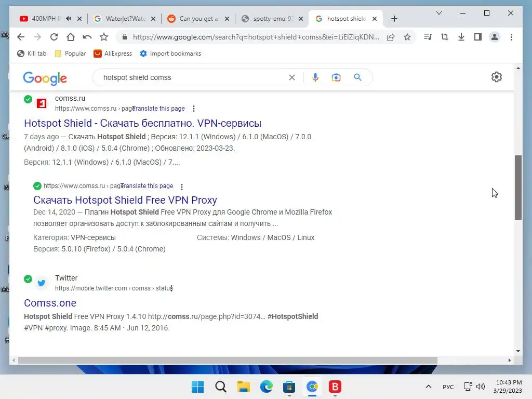The image size is (532, 399).
Task: Click the vertical page scrollbar thumb
Action: 518,188
